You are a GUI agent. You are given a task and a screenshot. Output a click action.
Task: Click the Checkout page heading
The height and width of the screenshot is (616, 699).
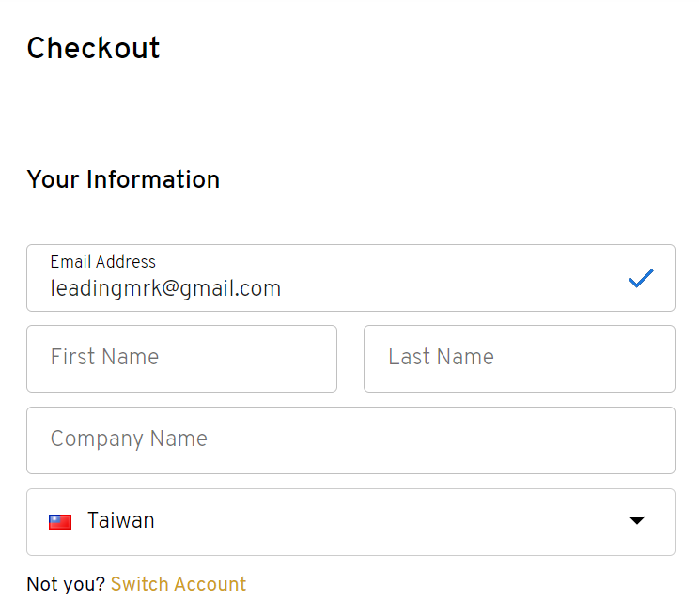point(93,48)
